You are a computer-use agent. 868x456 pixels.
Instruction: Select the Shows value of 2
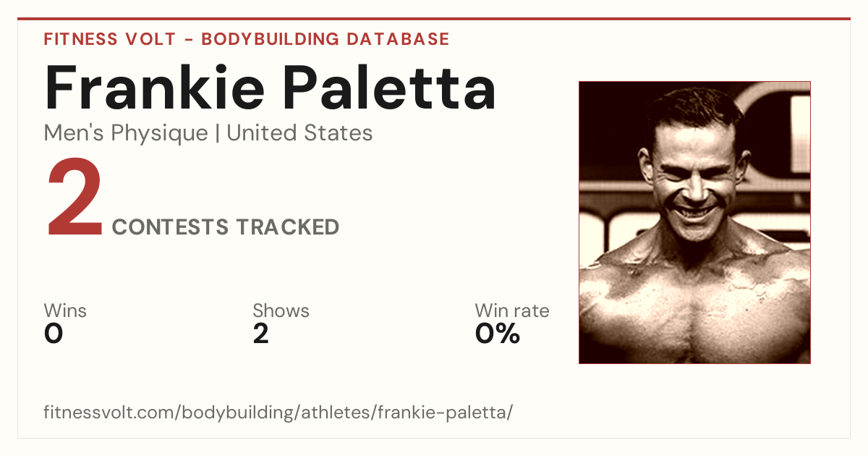[x=261, y=334]
